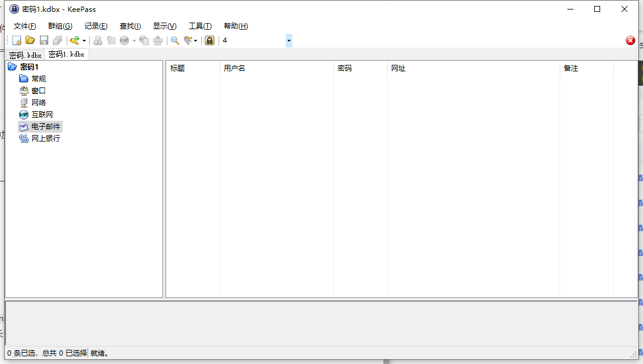Open the Show Entries dropdown arrow

point(196,40)
